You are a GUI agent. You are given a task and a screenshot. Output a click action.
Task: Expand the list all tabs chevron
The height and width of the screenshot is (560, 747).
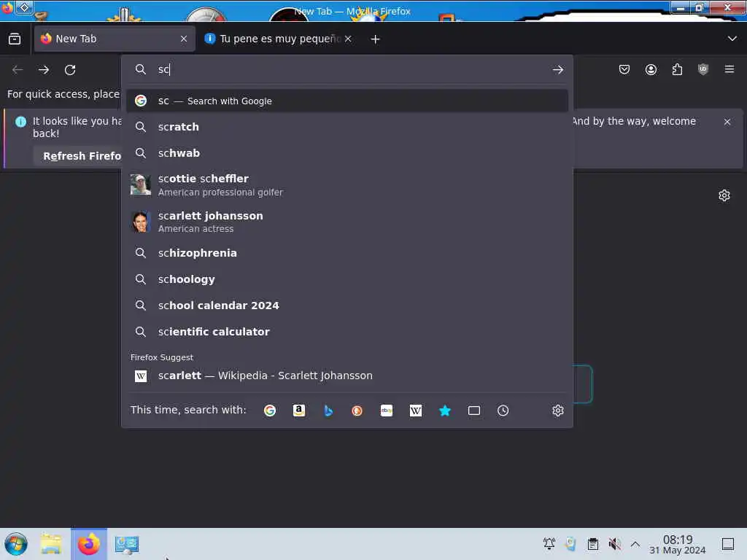tap(732, 39)
